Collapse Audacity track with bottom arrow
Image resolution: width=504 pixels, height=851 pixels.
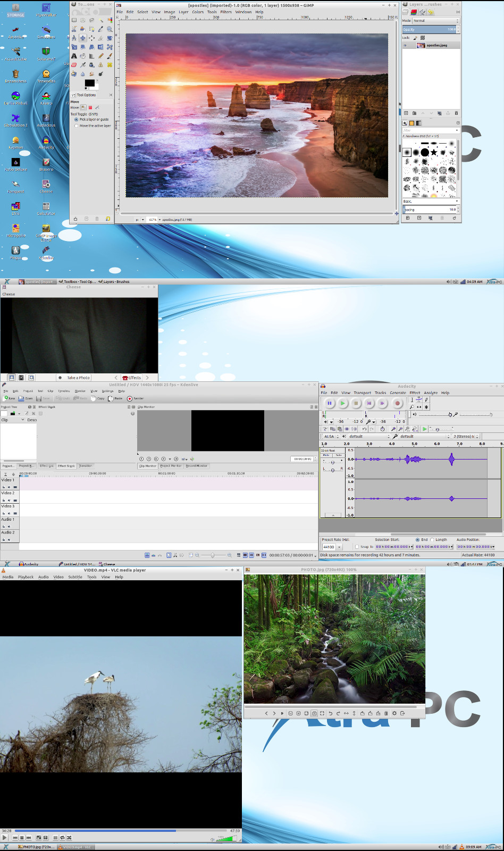click(333, 515)
